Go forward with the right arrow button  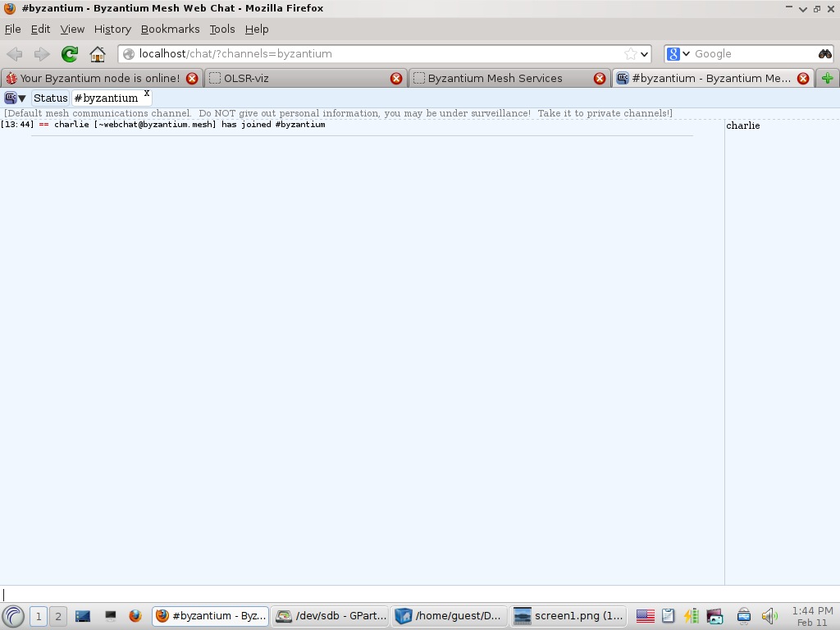pyautogui.click(x=41, y=53)
